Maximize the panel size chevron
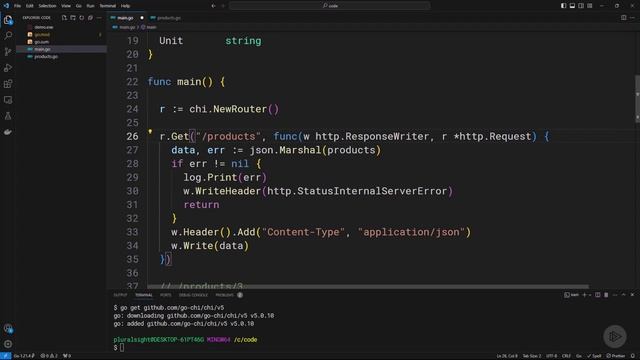Image resolution: width=640 pixels, height=360 pixels. pos(624,295)
